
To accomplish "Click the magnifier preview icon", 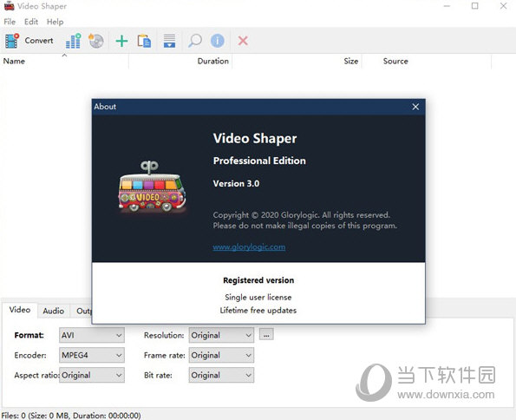I will click(x=195, y=41).
